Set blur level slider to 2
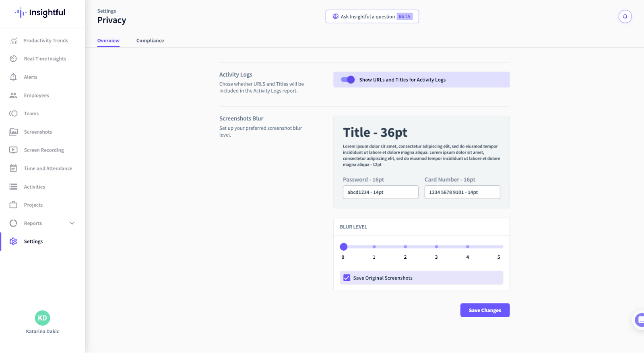The width and height of the screenshot is (644, 353). point(405,247)
